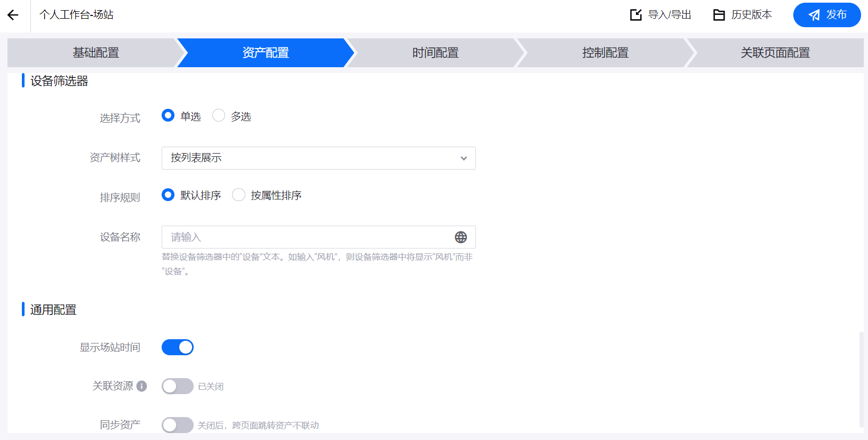Screen dimensions: 868x440
Task: Open the 控制配置 tab
Action: point(605,53)
